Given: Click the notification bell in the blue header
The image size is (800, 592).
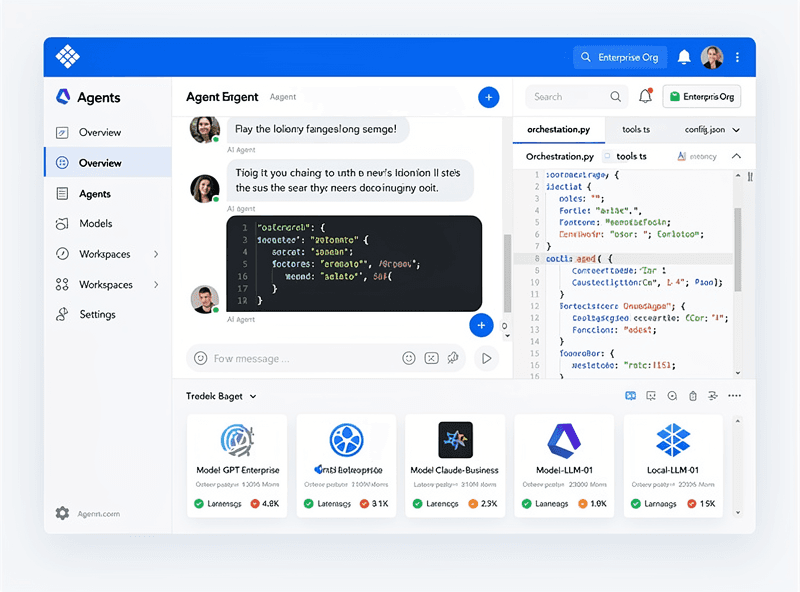Looking at the screenshot, I should point(684,57).
